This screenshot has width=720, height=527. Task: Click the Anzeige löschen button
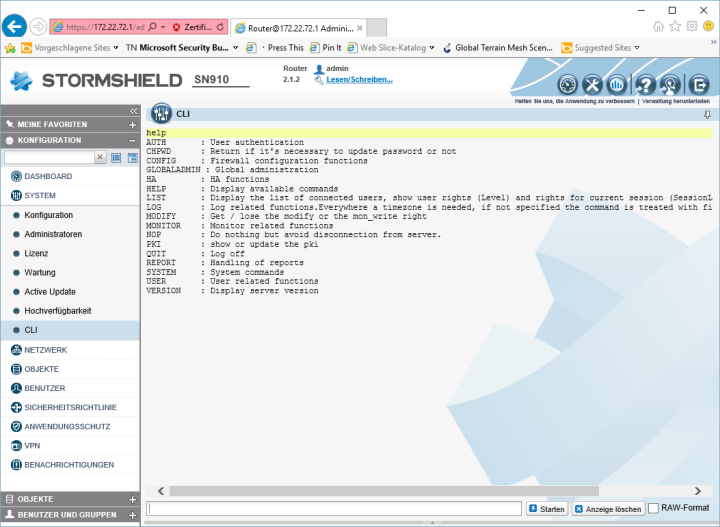608,509
